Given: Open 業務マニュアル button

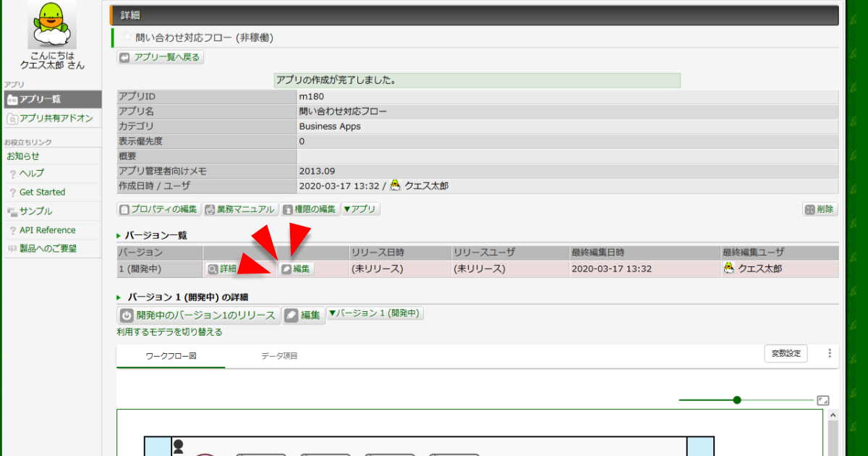Looking at the screenshot, I should (x=240, y=209).
